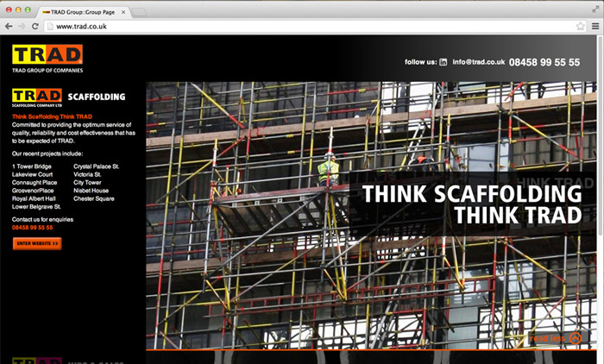The width and height of the screenshot is (604, 364).
Task: Close the TRAD Group tab
Action: pyautogui.click(x=123, y=12)
